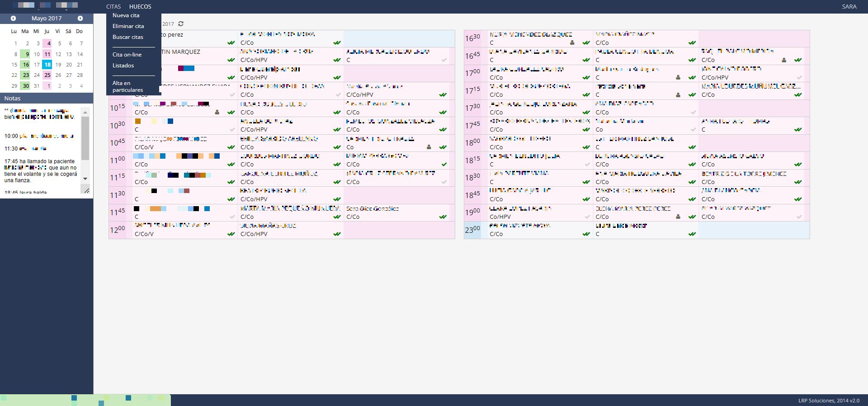This screenshot has width=868, height=406.
Task: Go to previous month in calendar
Action: tap(14, 19)
